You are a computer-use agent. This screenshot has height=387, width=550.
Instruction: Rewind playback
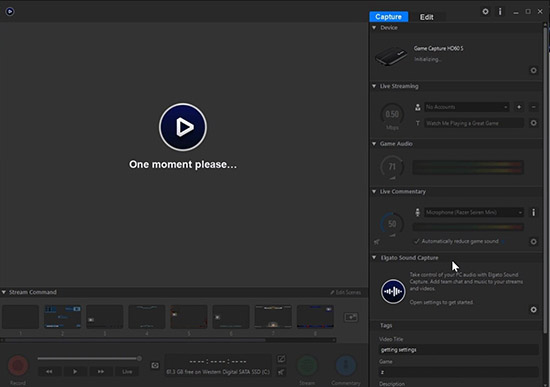(x=49, y=371)
